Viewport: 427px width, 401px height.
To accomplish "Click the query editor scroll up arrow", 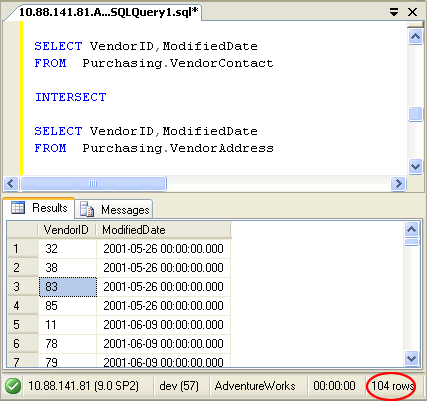I will pyautogui.click(x=416, y=36).
